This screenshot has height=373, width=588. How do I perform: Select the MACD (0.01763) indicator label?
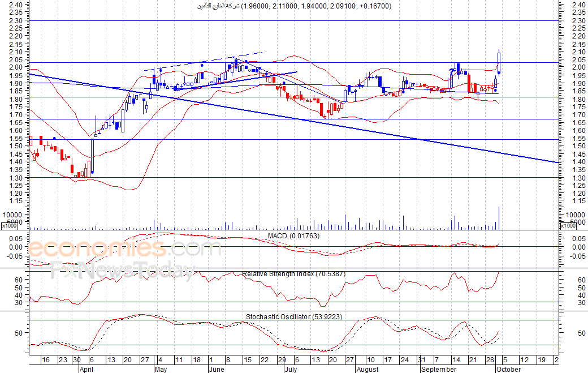(x=293, y=235)
